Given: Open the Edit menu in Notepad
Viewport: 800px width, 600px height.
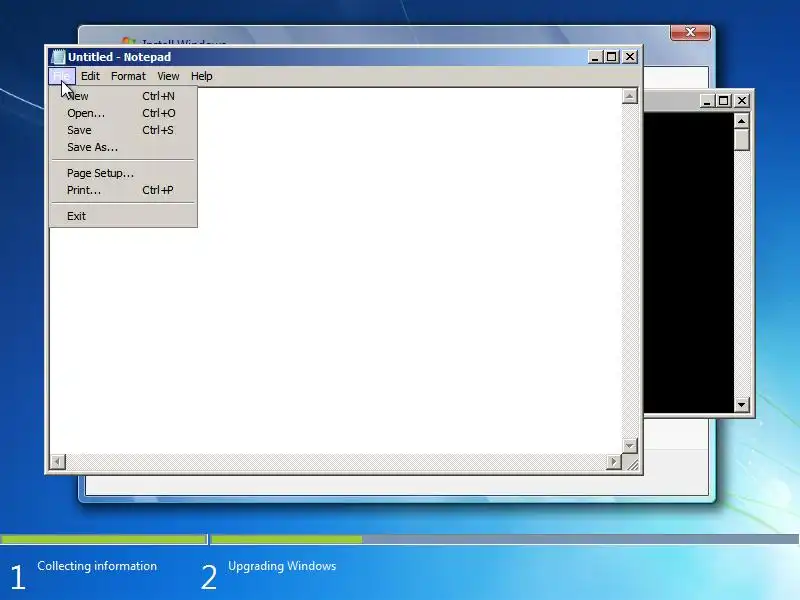Looking at the screenshot, I should pos(90,76).
